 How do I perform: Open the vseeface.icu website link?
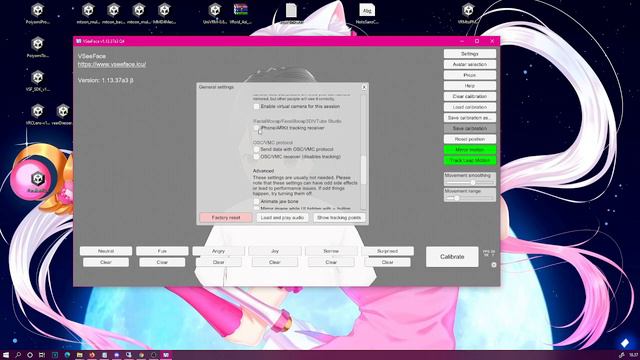(112, 64)
